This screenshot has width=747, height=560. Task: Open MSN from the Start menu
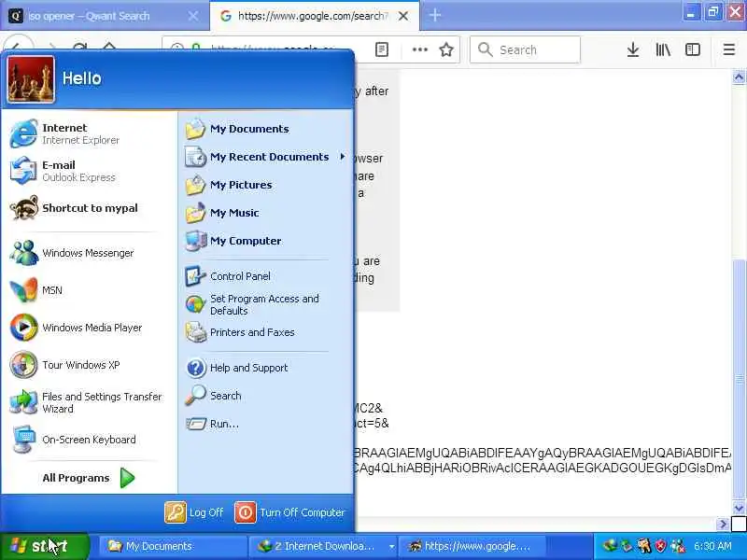pyautogui.click(x=36, y=290)
